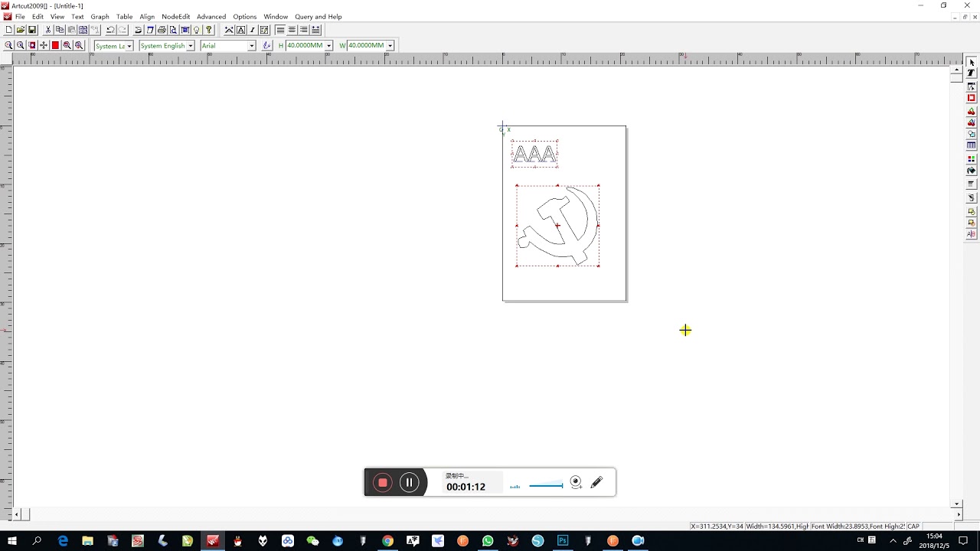Click the center align lines icon

pos(292,30)
